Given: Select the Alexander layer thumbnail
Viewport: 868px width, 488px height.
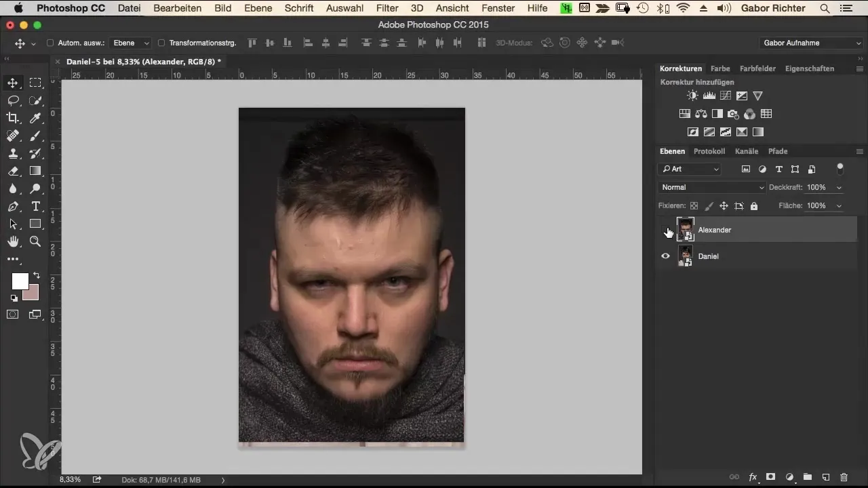Looking at the screenshot, I should coord(686,230).
